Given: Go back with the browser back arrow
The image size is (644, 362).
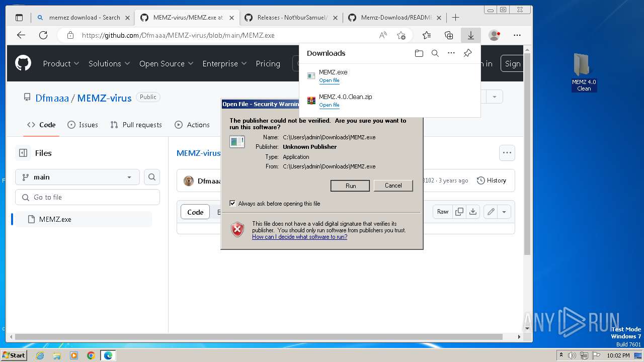Looking at the screenshot, I should [x=21, y=35].
